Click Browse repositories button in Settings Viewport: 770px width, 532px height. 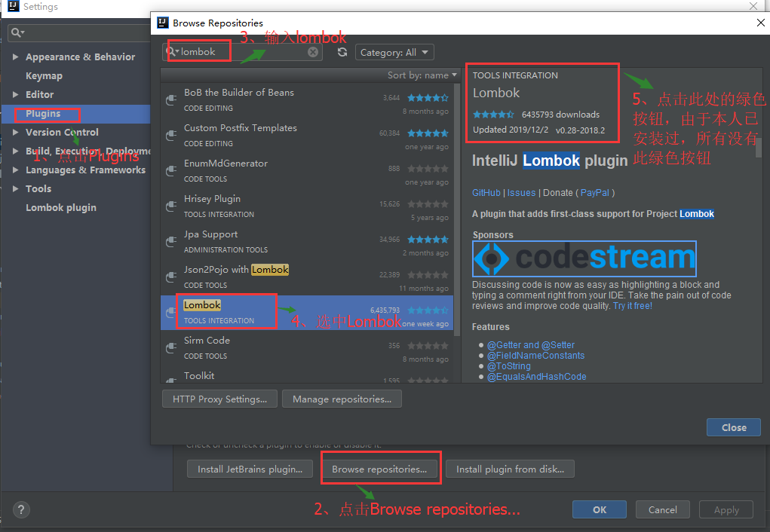(x=379, y=469)
